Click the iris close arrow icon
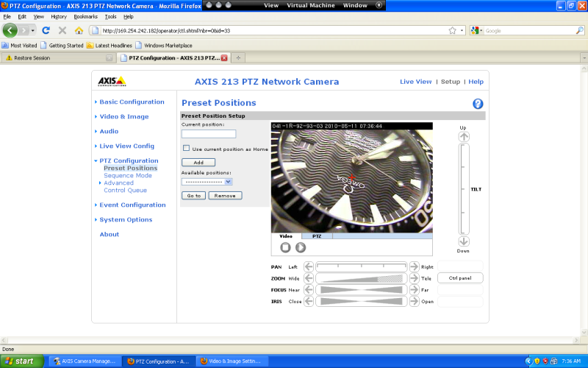Screen dimensions: 588x368 tap(308, 301)
